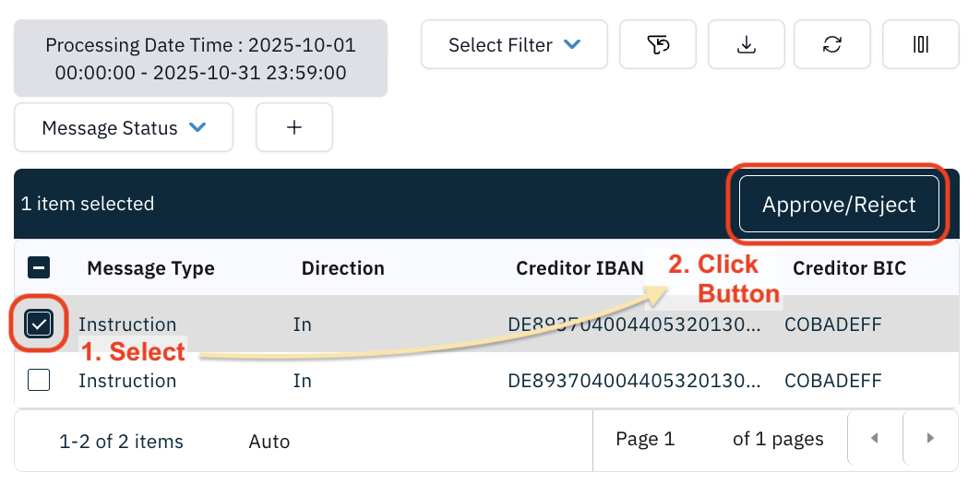Viewport: 980px width, 496px height.
Task: Click the Page 1 number field
Action: coord(645,439)
